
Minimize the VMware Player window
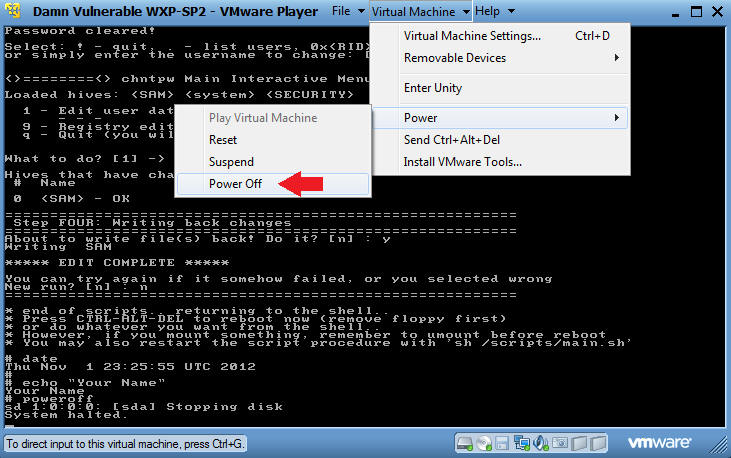[x=676, y=15]
